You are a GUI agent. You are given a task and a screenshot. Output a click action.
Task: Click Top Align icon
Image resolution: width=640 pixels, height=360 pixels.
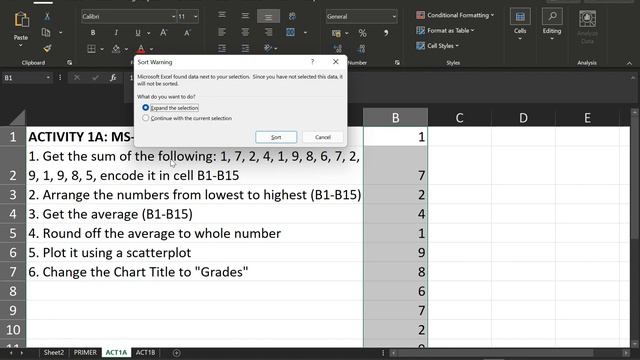(x=222, y=16)
